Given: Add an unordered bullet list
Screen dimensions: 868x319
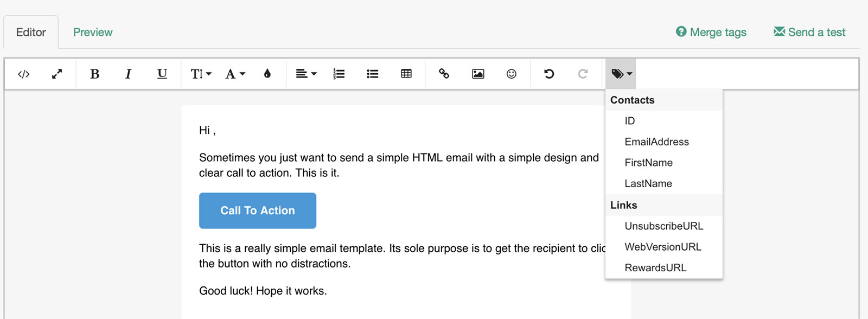Looking at the screenshot, I should [x=373, y=74].
